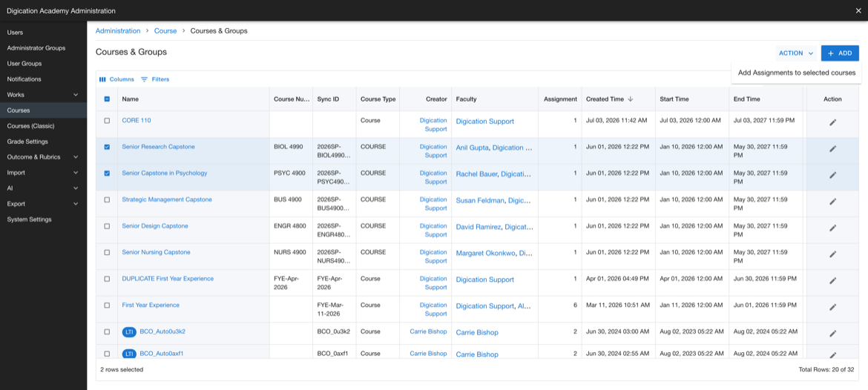The width and height of the screenshot is (868, 390).
Task: Go to Administration breadcrumb link
Action: 118,31
